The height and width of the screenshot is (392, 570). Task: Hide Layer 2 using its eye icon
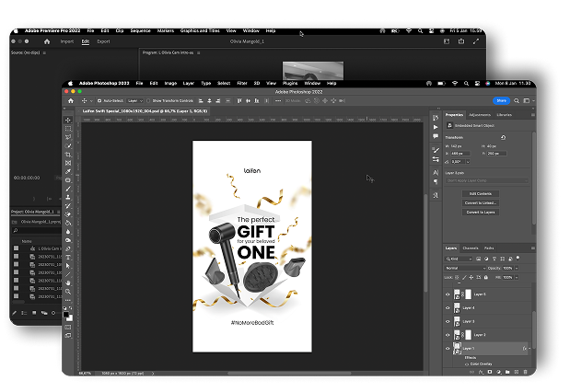[x=448, y=335]
